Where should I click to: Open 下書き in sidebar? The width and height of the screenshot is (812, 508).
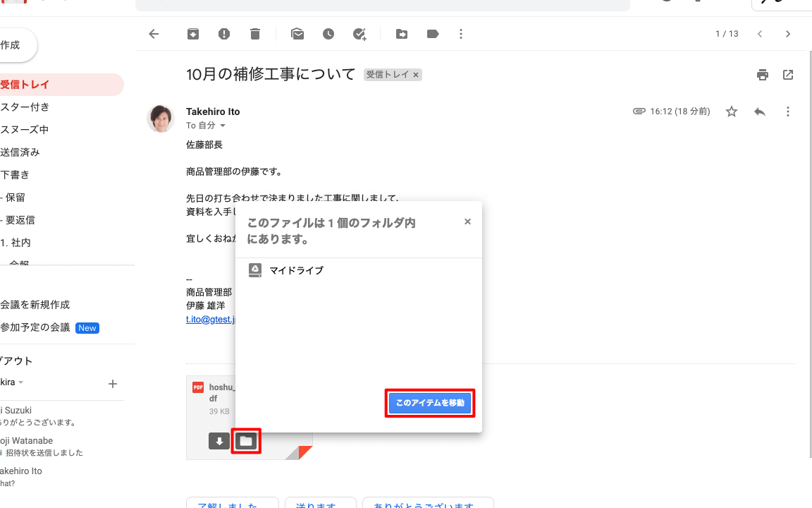15,175
